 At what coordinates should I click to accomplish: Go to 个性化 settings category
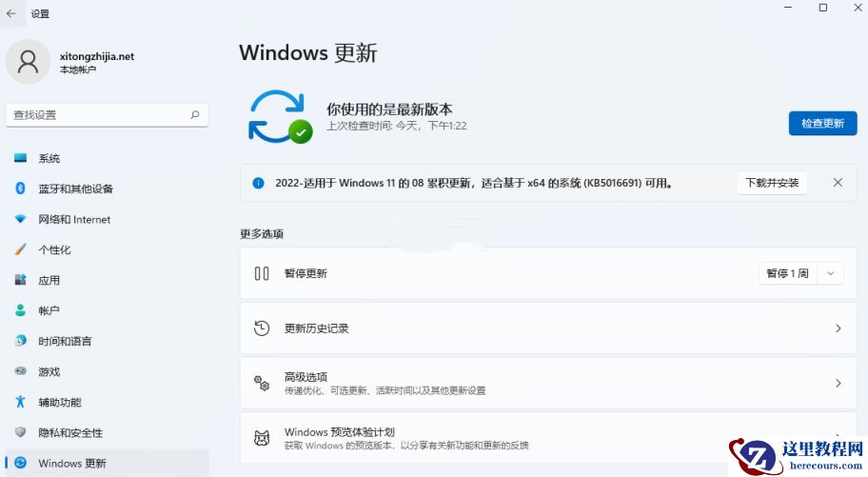coord(107,249)
